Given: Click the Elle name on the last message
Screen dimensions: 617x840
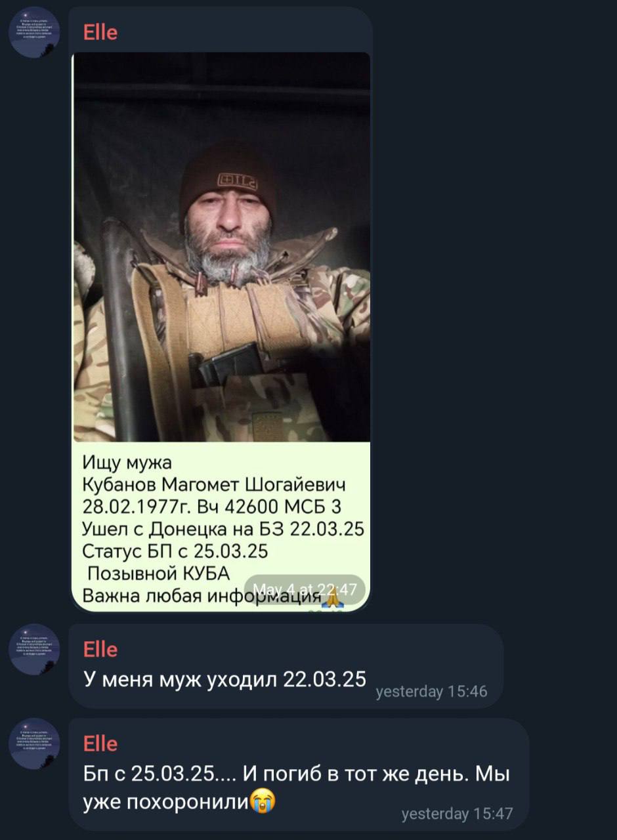Looking at the screenshot, I should 100,744.
